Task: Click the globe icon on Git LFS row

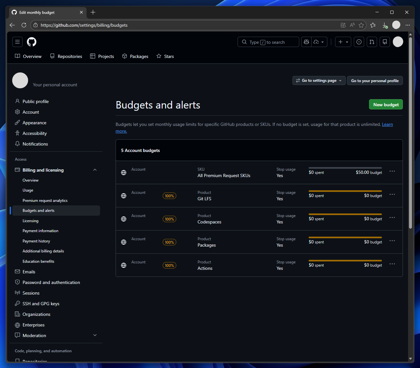Action: click(x=124, y=196)
